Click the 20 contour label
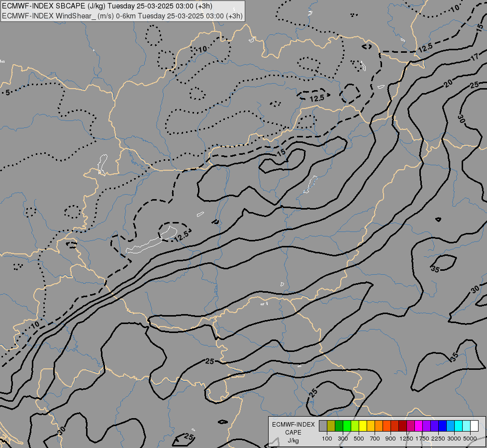The width and height of the screenshot is (487, 448). [448, 83]
